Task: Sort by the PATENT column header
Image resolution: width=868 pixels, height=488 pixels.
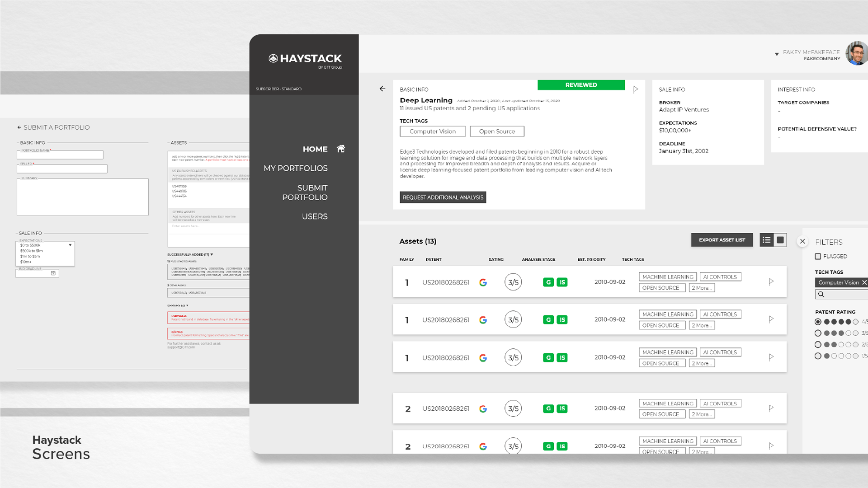Action: (x=434, y=260)
